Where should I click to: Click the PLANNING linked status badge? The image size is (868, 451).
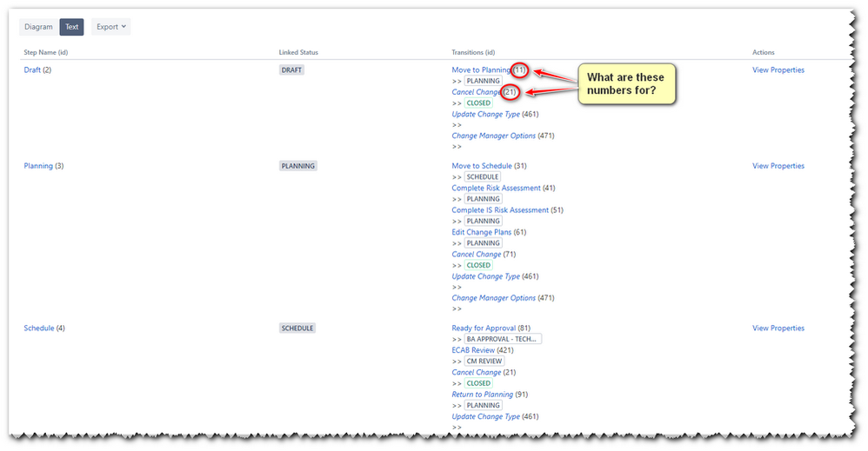[x=297, y=165]
